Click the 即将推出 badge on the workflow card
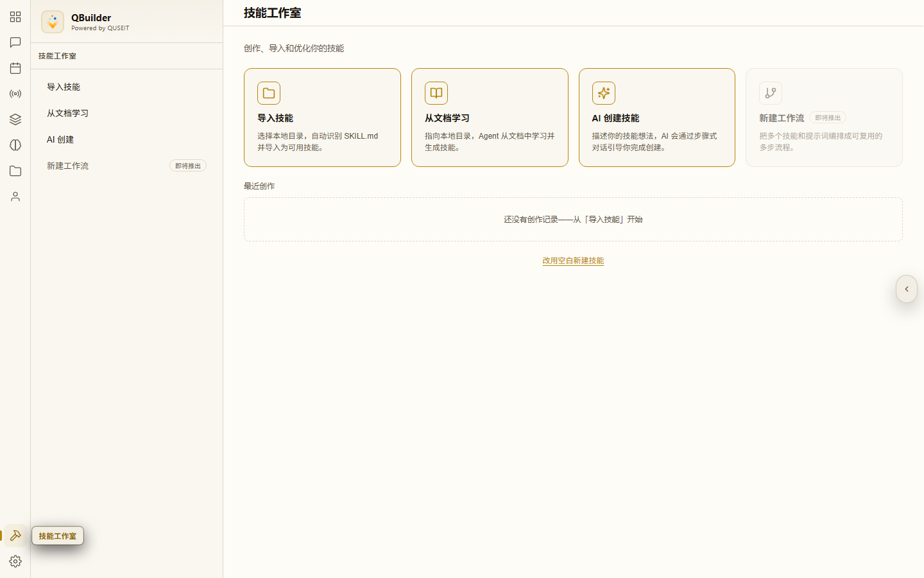Image resolution: width=924 pixels, height=578 pixels. (x=828, y=118)
